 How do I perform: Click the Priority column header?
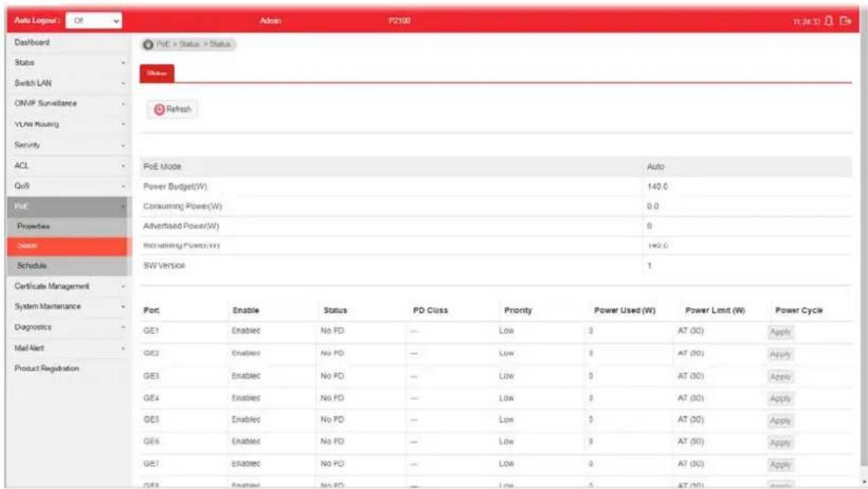(518, 311)
